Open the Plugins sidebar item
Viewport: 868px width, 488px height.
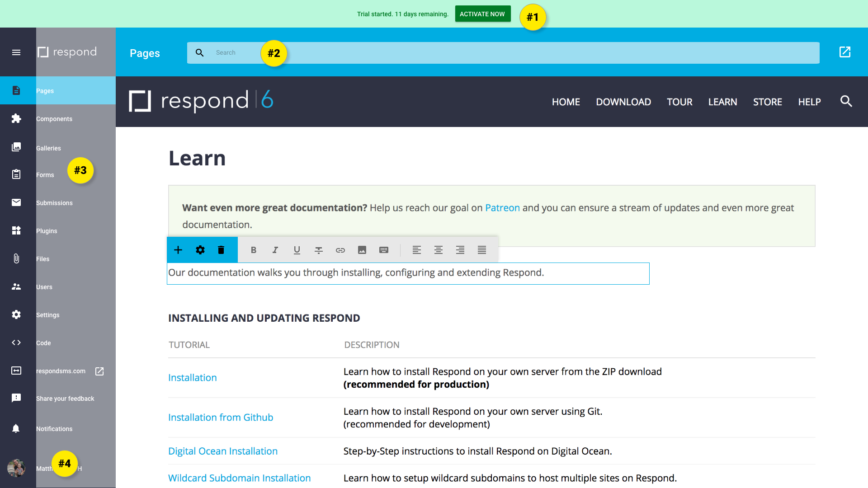[47, 231]
